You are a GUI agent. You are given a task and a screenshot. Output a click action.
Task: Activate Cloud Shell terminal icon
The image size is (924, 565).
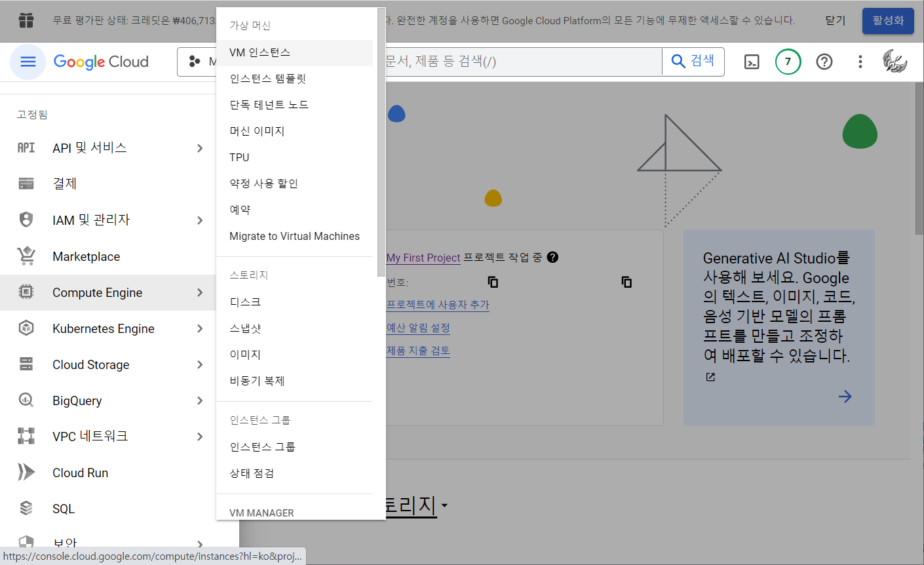[752, 62]
